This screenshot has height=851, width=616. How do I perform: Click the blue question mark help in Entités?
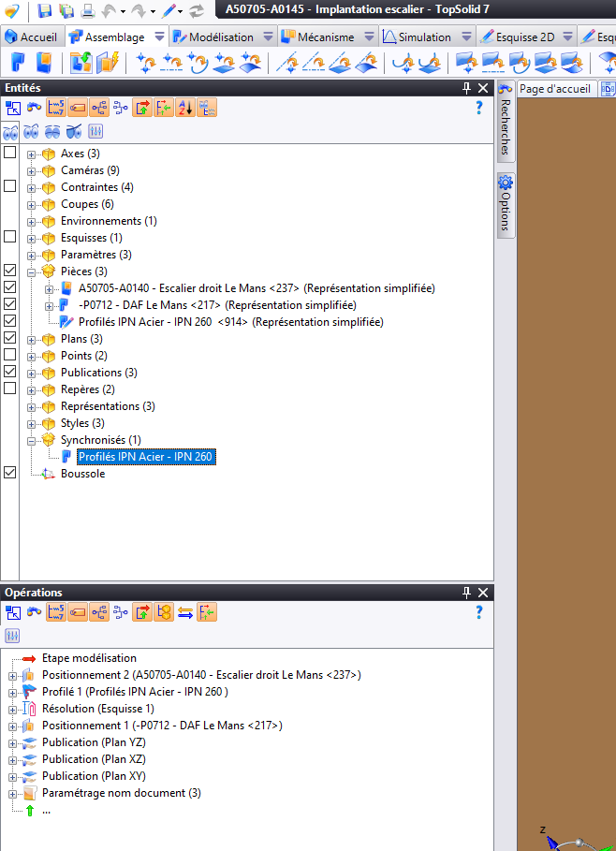click(478, 108)
